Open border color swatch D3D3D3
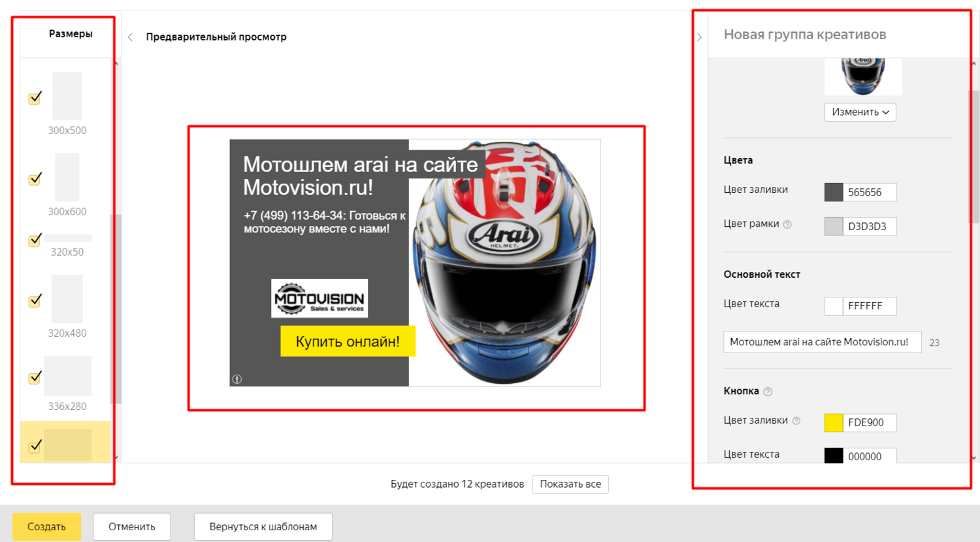Viewport: 980px width, 542px height. [834, 226]
